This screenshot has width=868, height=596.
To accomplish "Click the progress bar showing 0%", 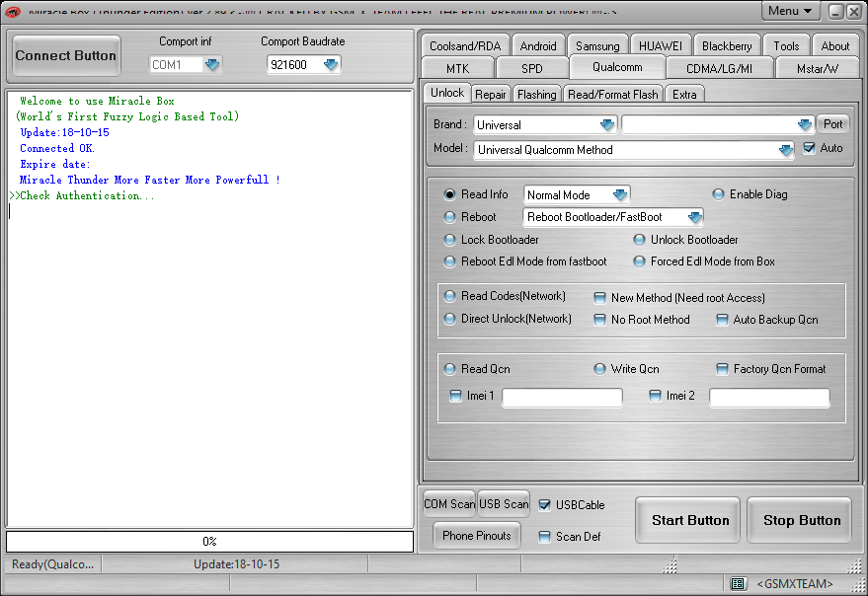I will pyautogui.click(x=209, y=542).
